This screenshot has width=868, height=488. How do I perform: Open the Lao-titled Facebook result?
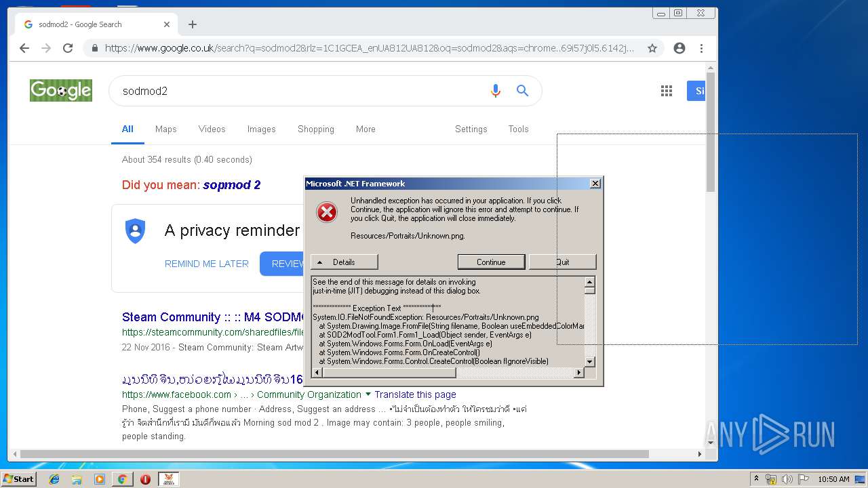pyautogui.click(x=212, y=379)
